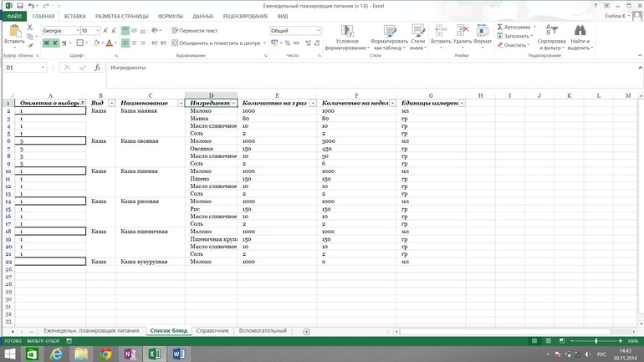Image resolution: width=644 pixels, height=362 pixels.
Task: Open the Справочник worksheet tab
Action: click(x=212, y=331)
